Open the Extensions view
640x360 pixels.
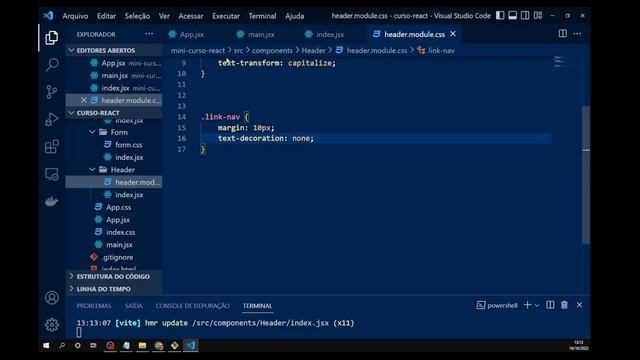[52, 147]
